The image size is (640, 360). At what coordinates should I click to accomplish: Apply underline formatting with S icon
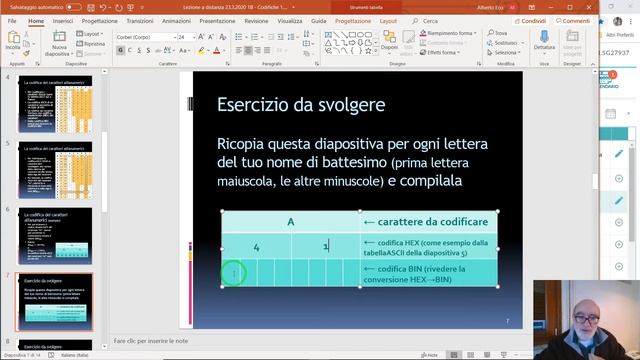[139, 51]
